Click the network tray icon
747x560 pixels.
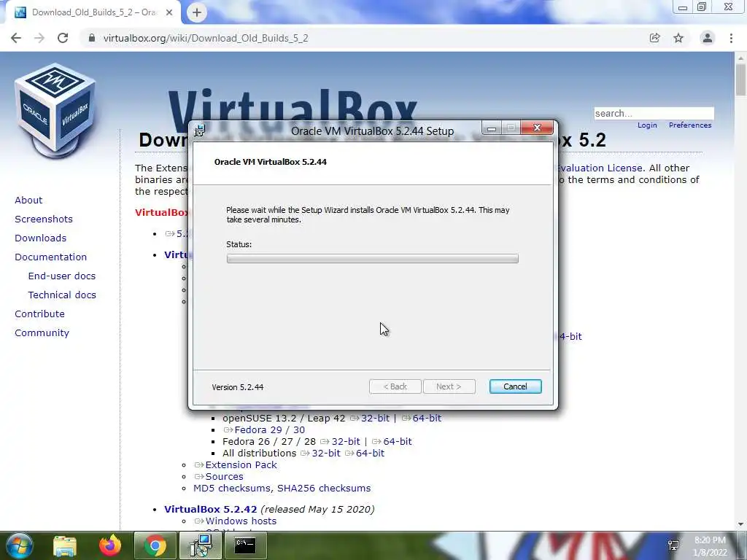(x=673, y=545)
